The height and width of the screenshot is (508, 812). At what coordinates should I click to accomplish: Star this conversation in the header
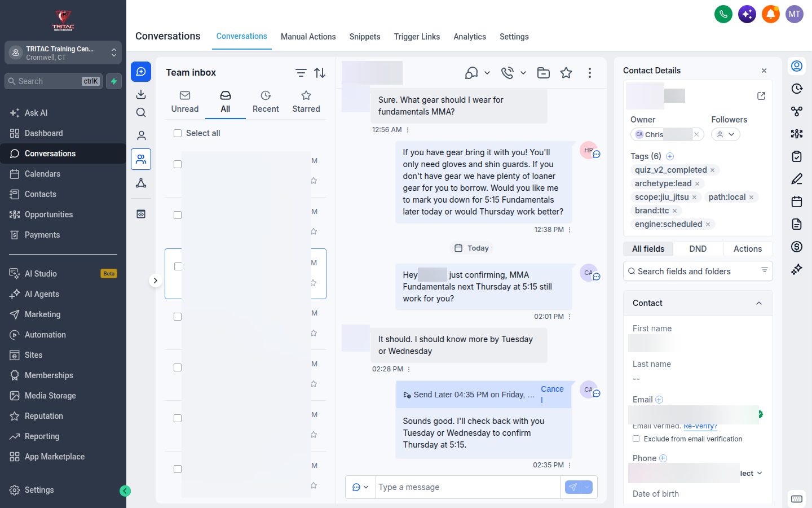566,73
